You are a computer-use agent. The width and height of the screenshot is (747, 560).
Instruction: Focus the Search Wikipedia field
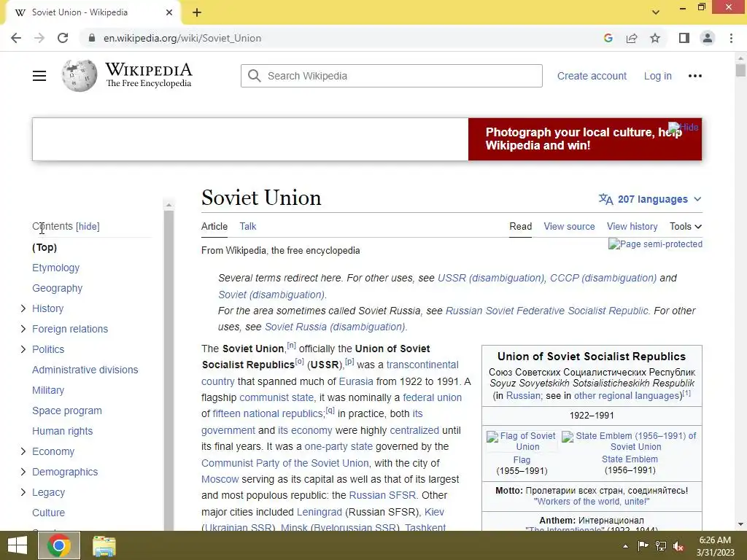391,76
